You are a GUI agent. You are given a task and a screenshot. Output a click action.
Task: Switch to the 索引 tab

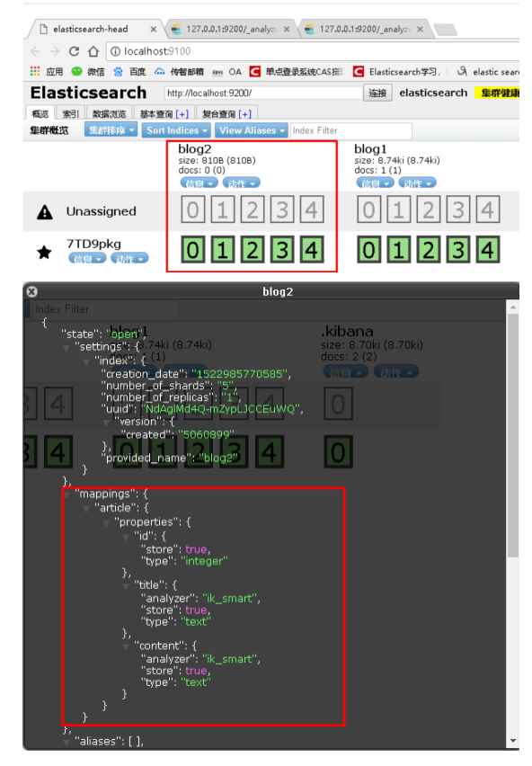click(x=70, y=114)
